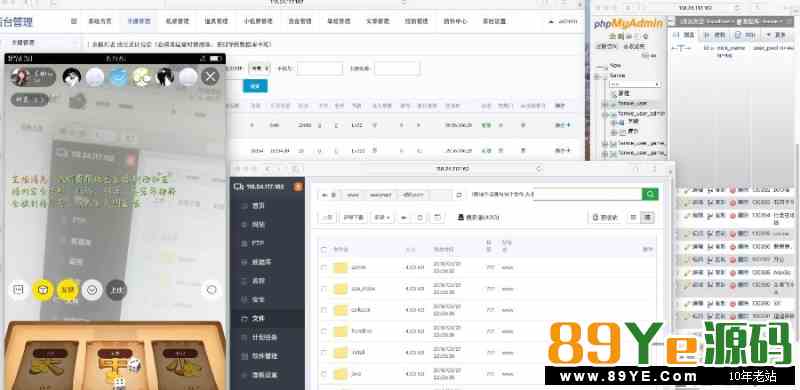Tap the chat bubble icon in phone overlay
Viewport: 800px width, 390px height.
point(19,290)
